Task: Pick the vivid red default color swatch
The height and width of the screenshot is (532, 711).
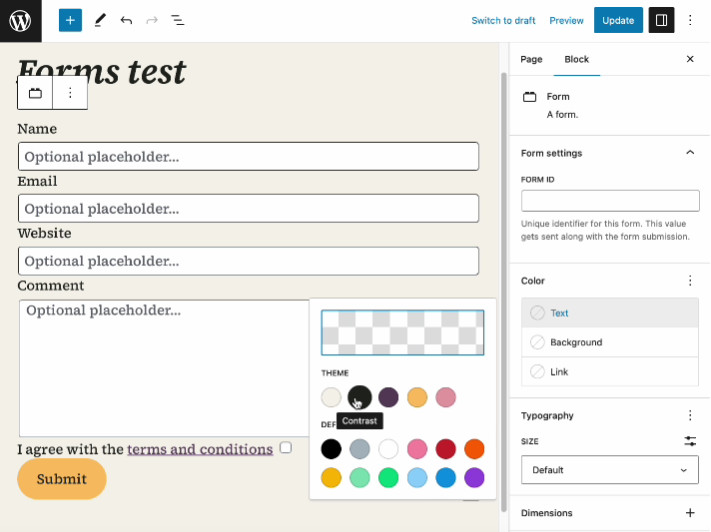Action: tap(446, 449)
